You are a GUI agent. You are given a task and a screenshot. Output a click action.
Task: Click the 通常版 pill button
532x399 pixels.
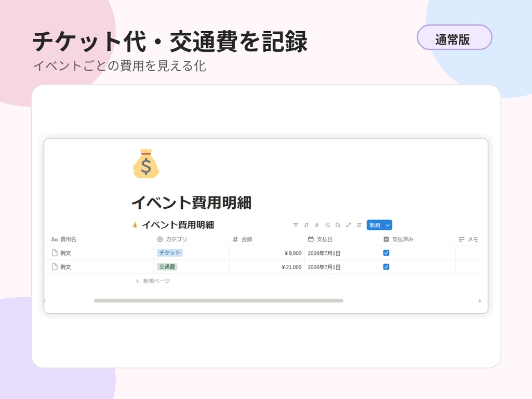(x=454, y=37)
